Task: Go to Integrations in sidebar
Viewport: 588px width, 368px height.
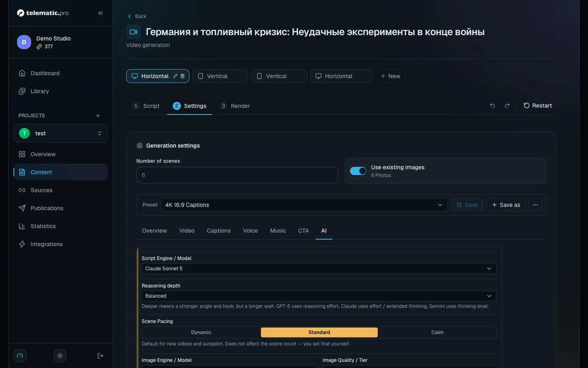Action: 60,244
